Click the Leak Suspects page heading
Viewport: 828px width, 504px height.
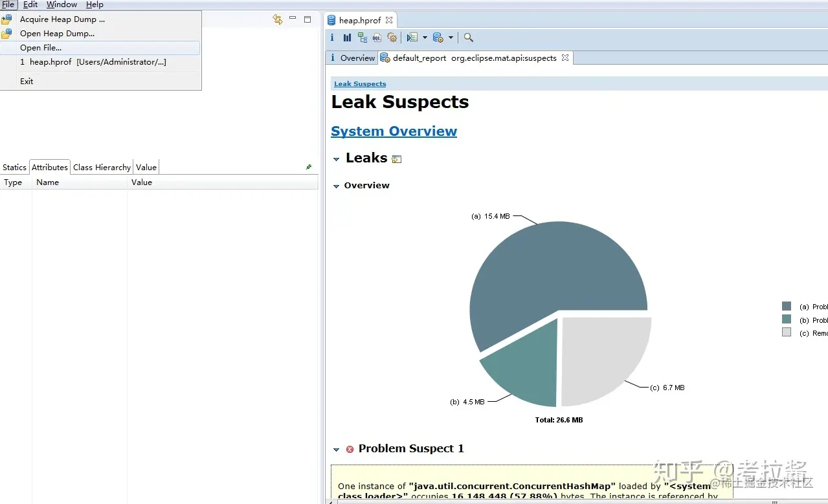point(400,102)
